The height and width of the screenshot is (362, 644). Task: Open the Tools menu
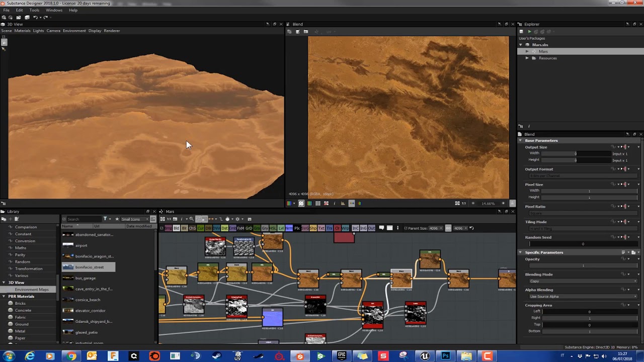[x=34, y=10]
